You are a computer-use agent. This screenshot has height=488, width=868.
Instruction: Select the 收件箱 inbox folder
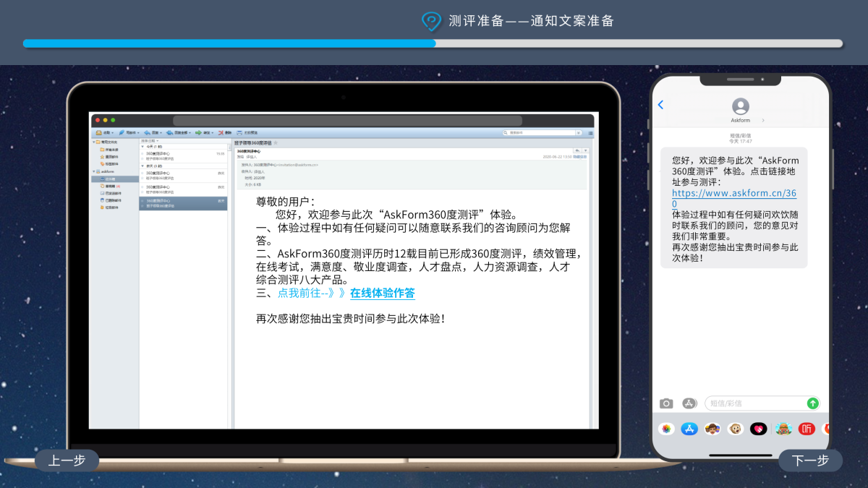(x=115, y=179)
